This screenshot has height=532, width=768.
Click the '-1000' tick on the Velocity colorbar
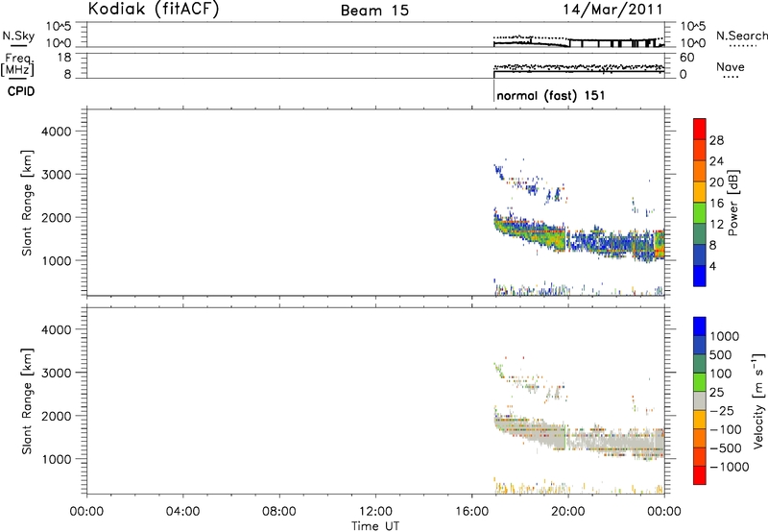[x=729, y=467]
